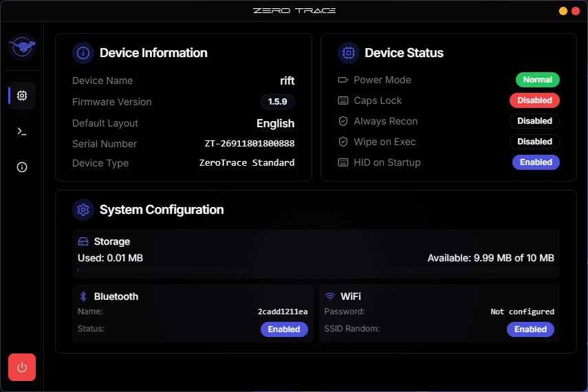This screenshot has height=392, width=588.
Task: Click the Power Mode battery icon
Action: click(x=343, y=80)
